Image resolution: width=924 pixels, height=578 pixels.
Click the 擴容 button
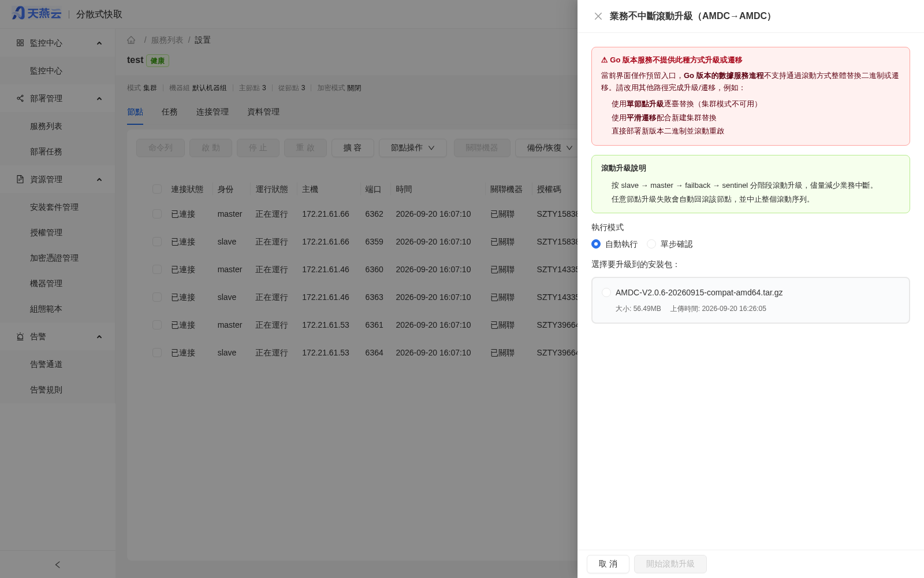(353, 148)
